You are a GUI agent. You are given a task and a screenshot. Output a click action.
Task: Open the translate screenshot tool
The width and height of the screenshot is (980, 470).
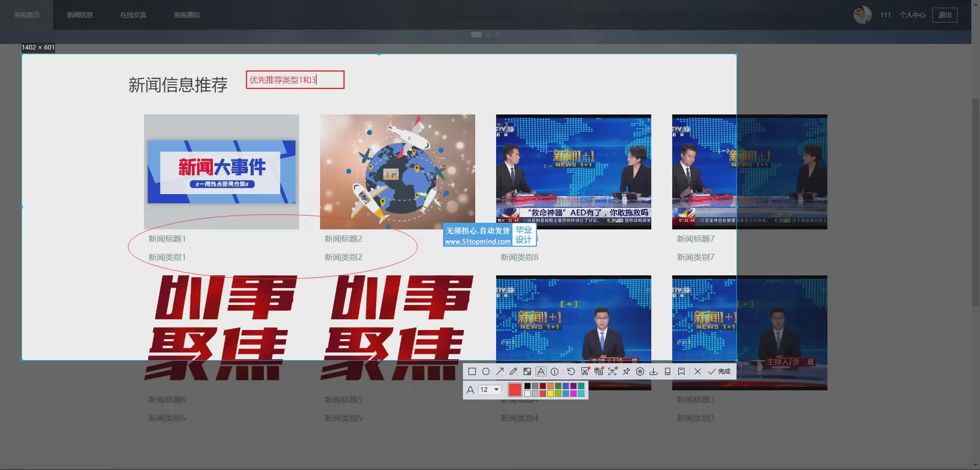(599, 371)
